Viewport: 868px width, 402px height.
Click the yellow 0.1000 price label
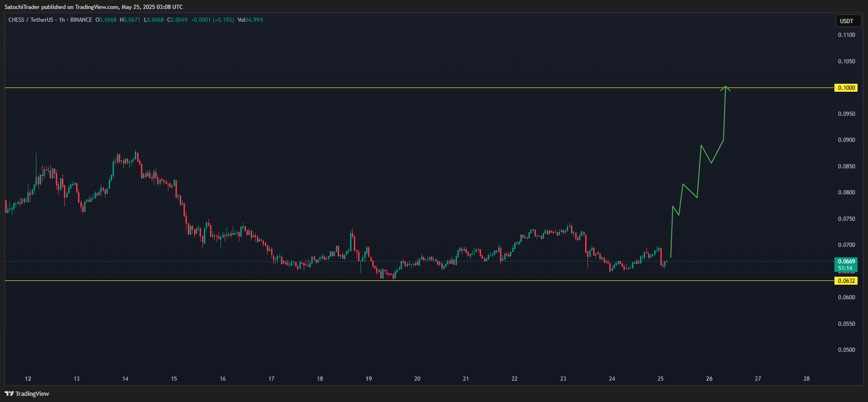click(846, 88)
